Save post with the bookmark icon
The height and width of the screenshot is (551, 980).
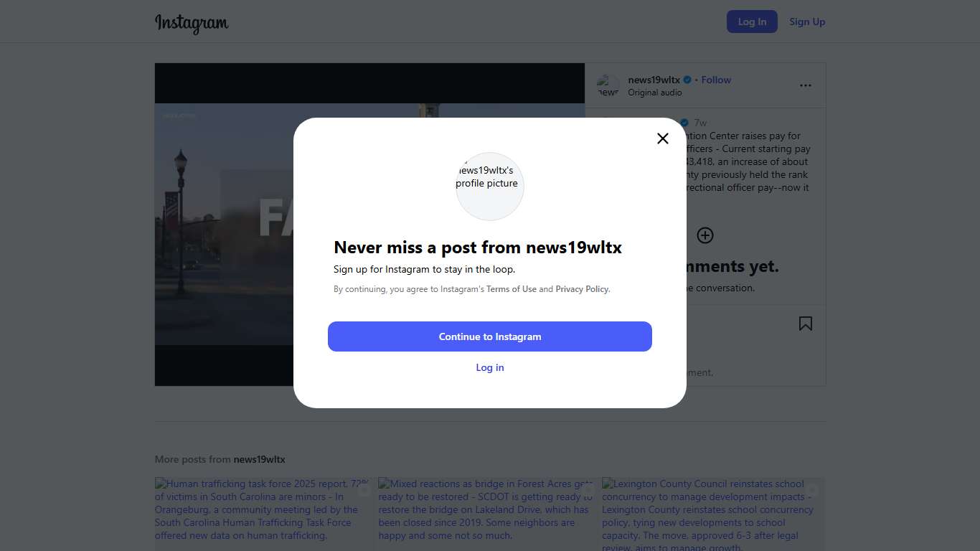click(x=806, y=324)
